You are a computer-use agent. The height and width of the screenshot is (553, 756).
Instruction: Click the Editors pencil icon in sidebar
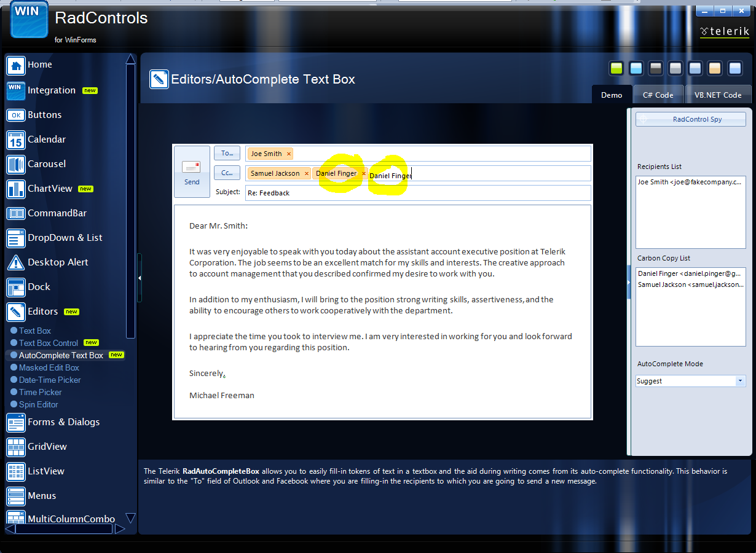(x=15, y=312)
